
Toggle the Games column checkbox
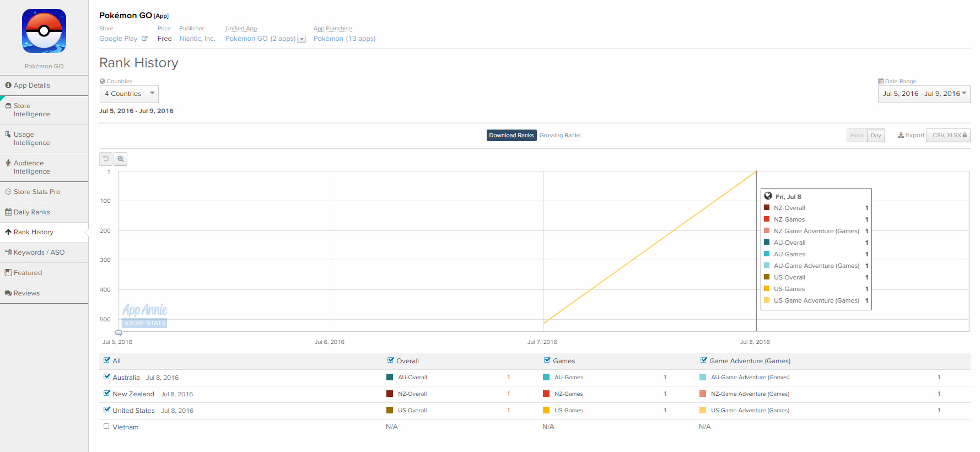pos(547,360)
